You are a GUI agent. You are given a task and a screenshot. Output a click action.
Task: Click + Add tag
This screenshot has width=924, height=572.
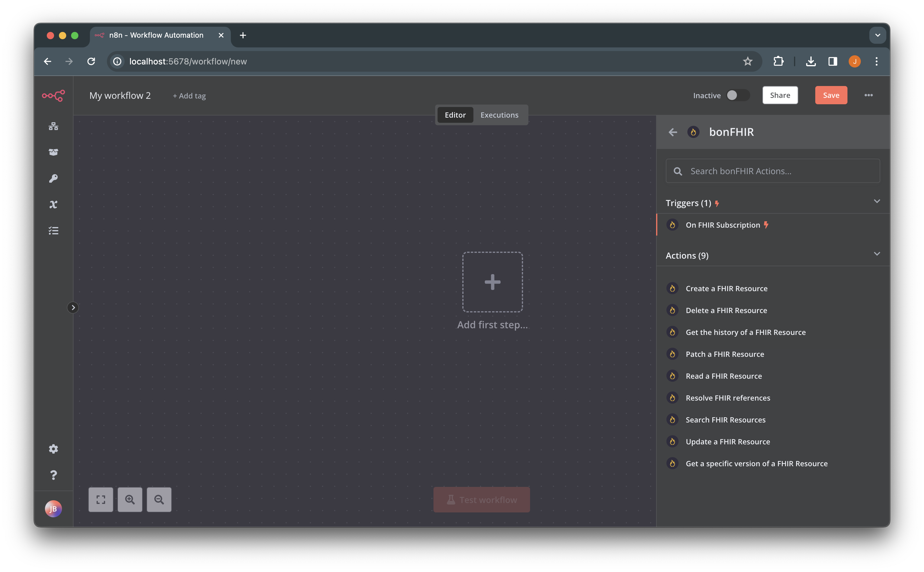point(190,96)
